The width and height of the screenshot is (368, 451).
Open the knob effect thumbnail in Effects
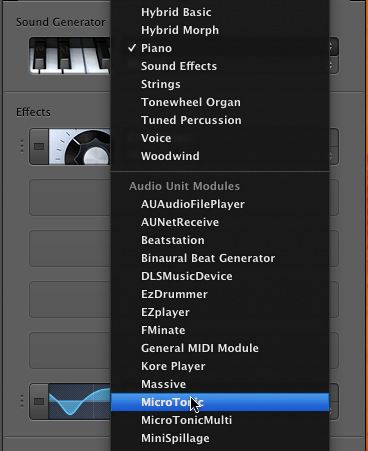(80, 147)
